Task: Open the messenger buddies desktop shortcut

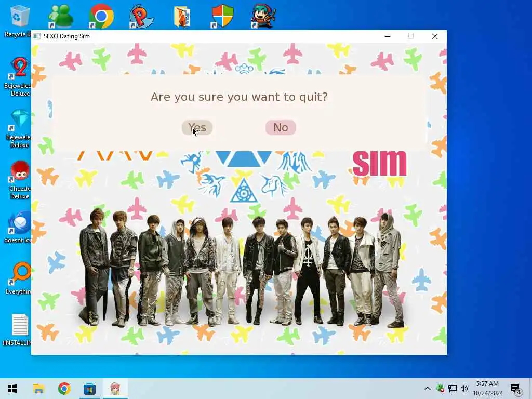Action: pyautogui.click(x=60, y=17)
